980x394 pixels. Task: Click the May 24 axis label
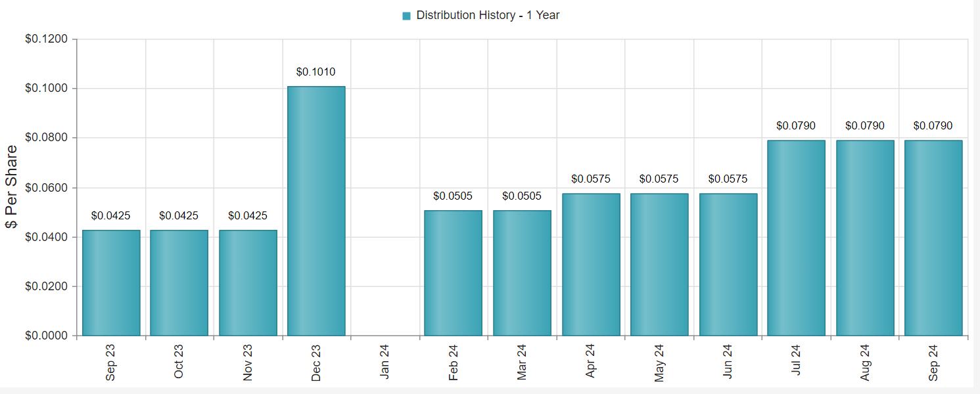pyautogui.click(x=659, y=362)
